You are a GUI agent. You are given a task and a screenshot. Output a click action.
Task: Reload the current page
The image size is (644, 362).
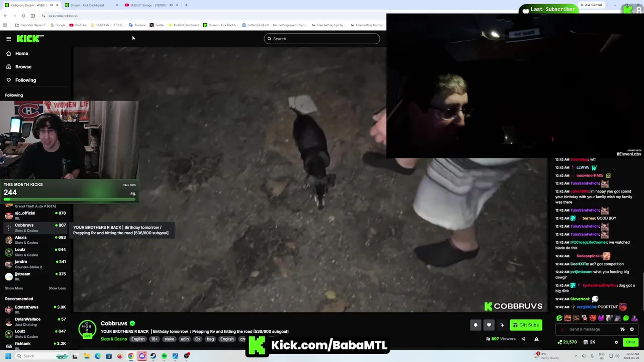[23, 16]
